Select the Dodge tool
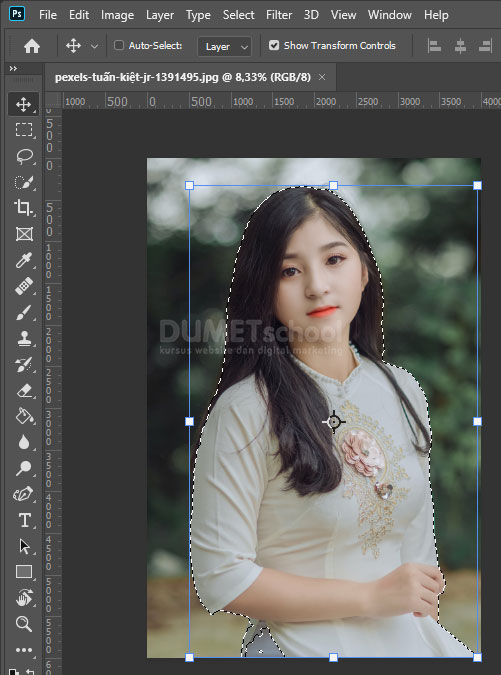Image resolution: width=501 pixels, height=675 pixels. (24, 468)
